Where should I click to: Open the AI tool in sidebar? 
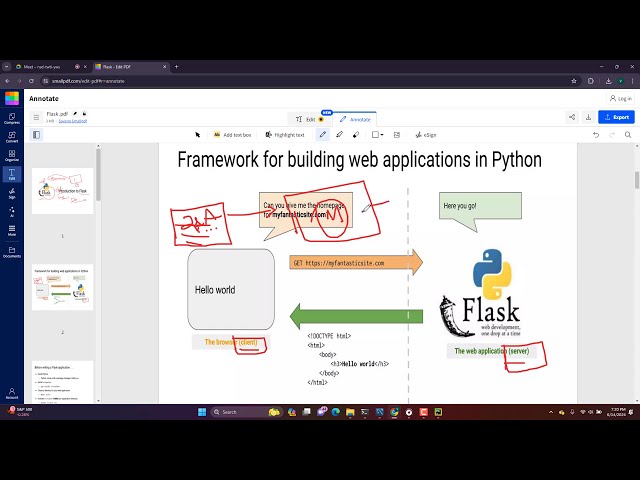(12, 212)
